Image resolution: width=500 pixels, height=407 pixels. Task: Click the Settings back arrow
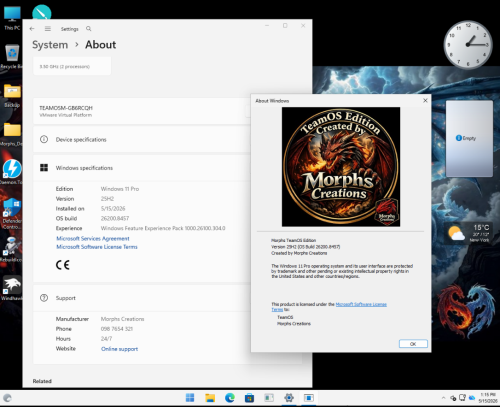[32, 29]
